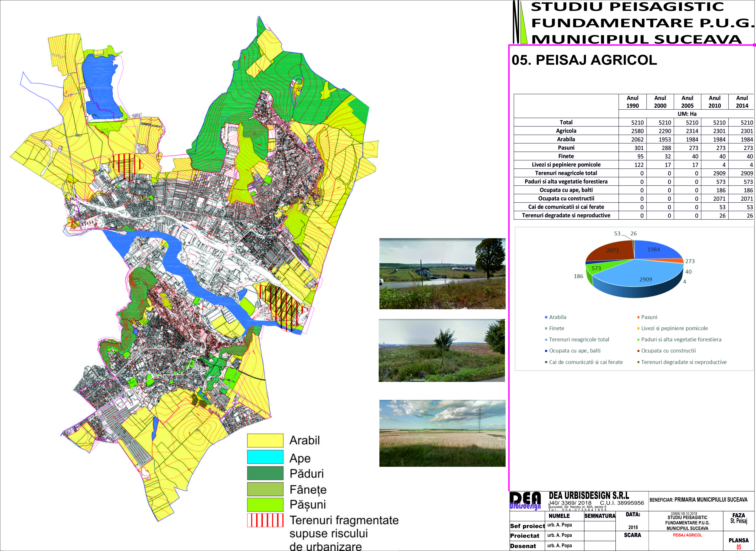
Task: Click the bright green Pășuni legend swatch
Action: click(x=265, y=505)
